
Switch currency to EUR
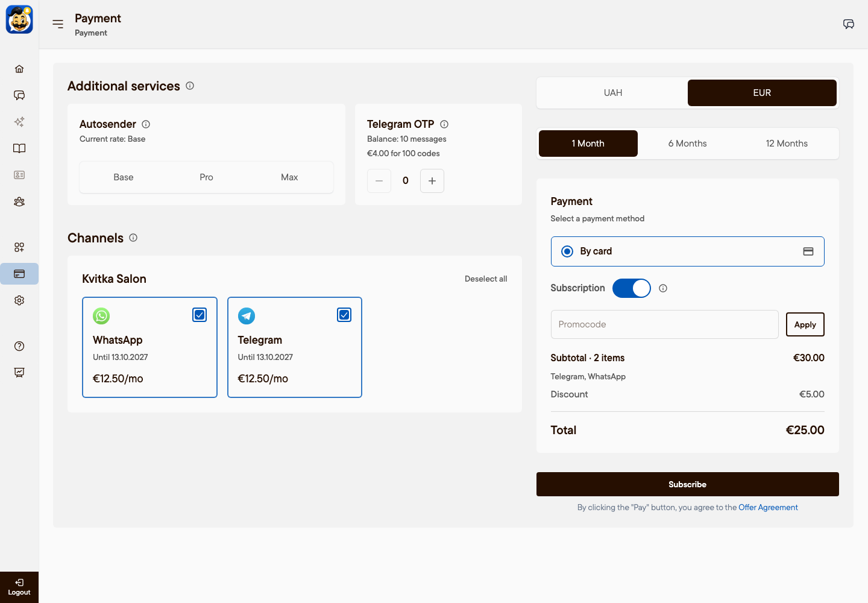[x=762, y=93]
